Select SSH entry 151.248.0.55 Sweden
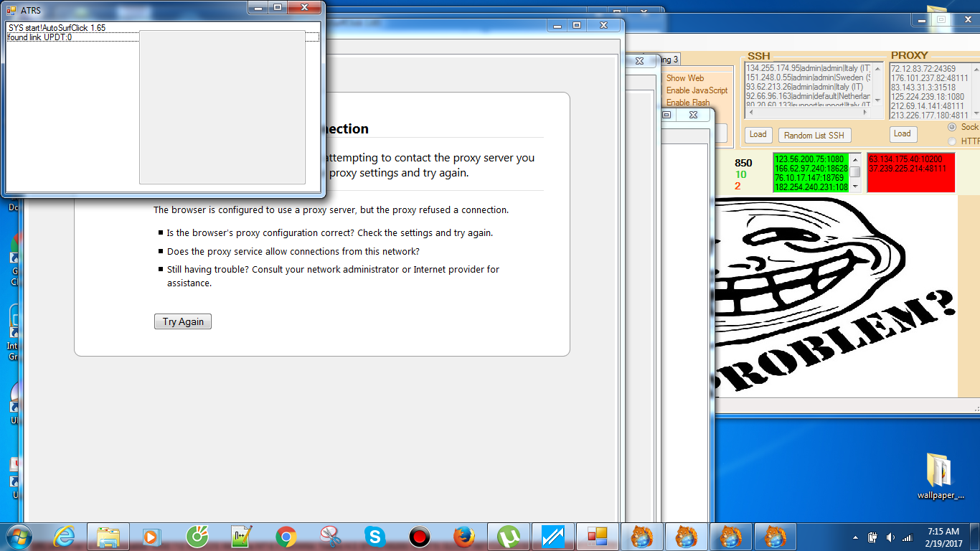980x551 pixels. coord(808,77)
